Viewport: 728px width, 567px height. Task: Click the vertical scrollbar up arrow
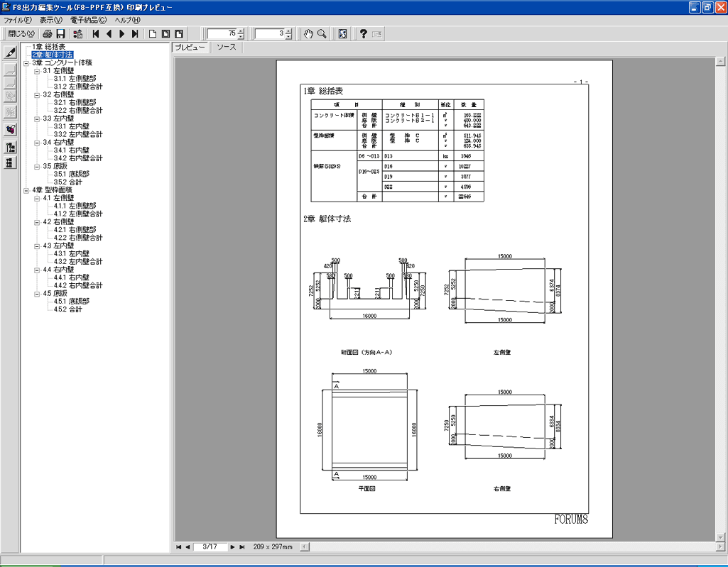(721, 61)
